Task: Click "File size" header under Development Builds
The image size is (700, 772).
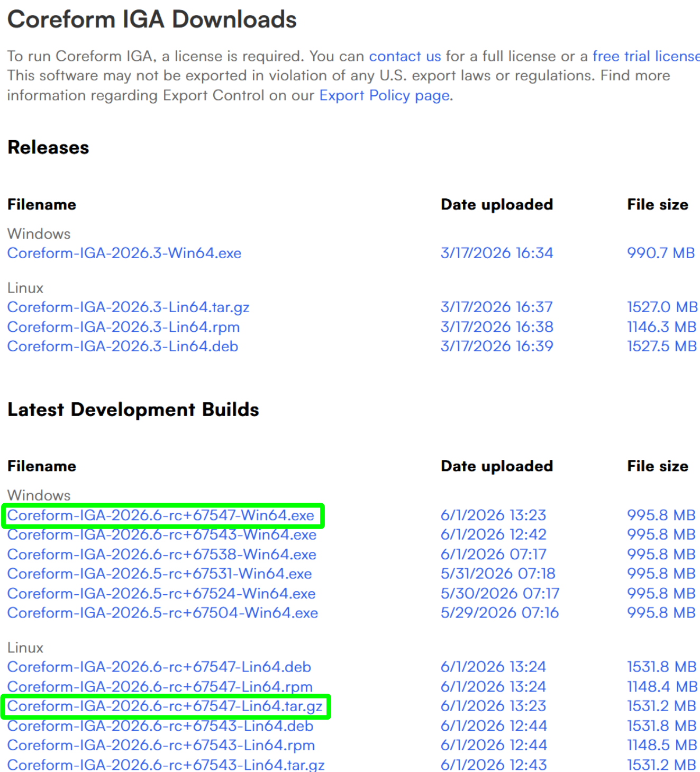Action: (658, 466)
